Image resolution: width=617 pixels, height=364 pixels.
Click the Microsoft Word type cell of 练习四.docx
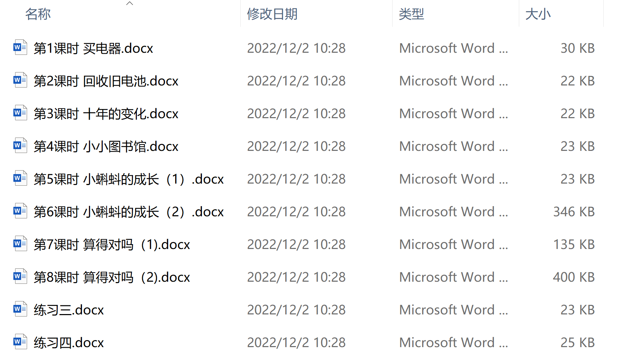(x=453, y=343)
